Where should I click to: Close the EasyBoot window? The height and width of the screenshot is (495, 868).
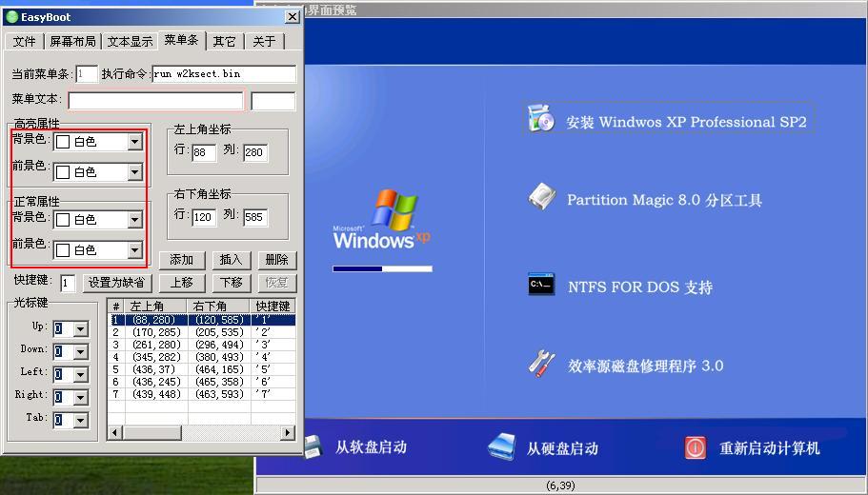pos(293,17)
